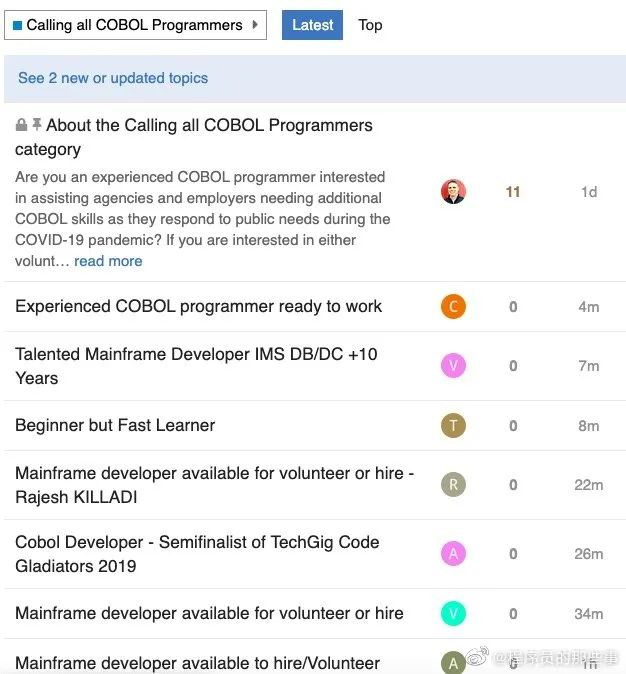Switch to the Top tab
Viewport: 626px width, 674px height.
(370, 25)
